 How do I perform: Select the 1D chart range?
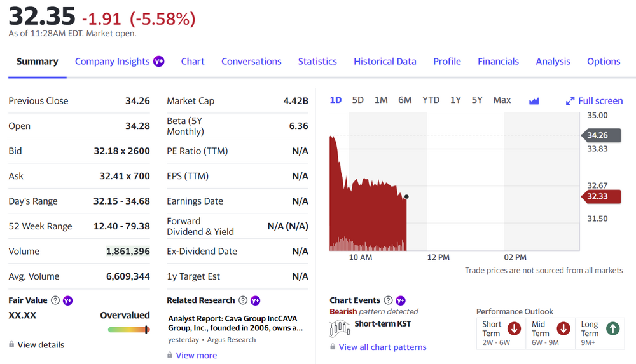coord(336,100)
